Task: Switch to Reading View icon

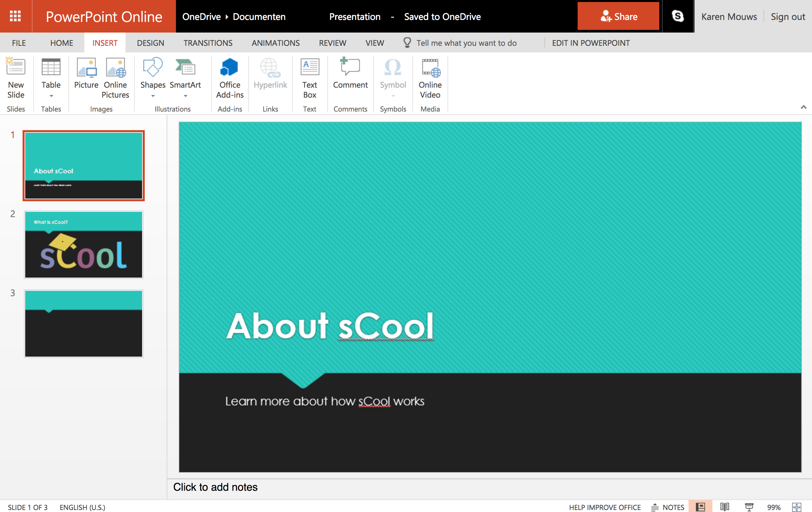Action: pos(725,507)
